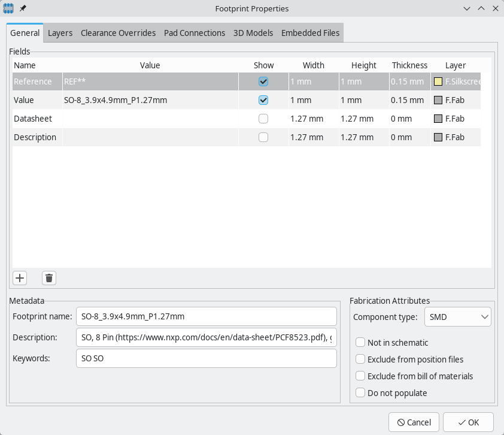
Task: Add a new field with the plus icon
Action: 20,277
